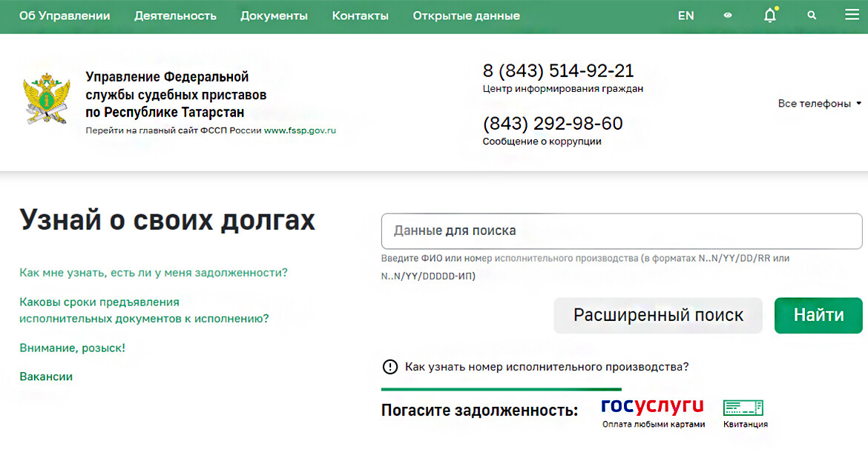Click the Квитанция receipt icon
This screenshot has width=868, height=458.
743,408
